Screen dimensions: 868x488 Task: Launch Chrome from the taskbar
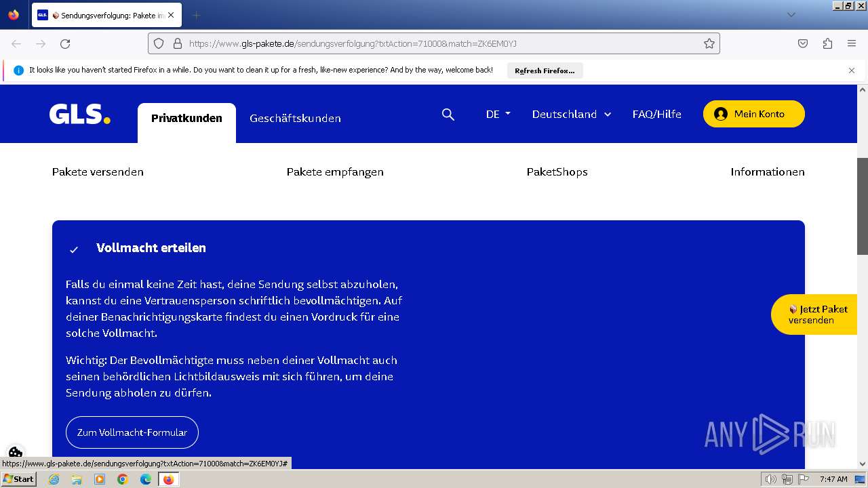123,479
